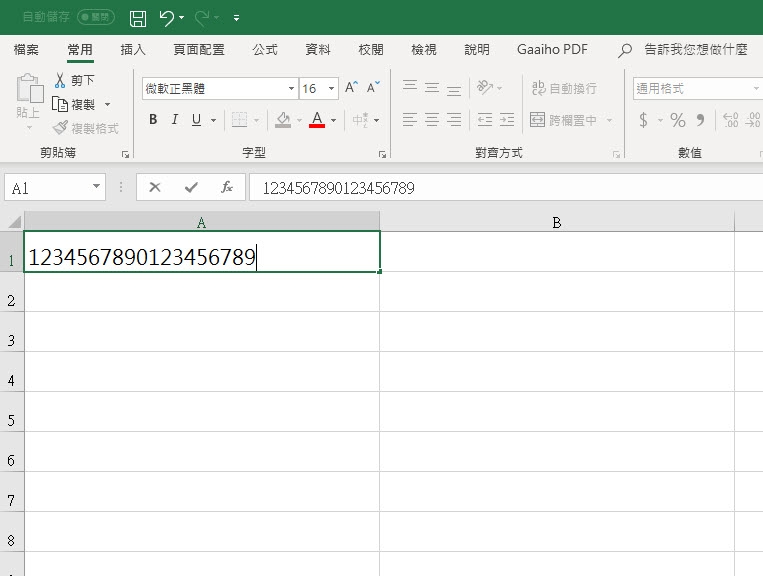Select the column B header

tap(556, 222)
